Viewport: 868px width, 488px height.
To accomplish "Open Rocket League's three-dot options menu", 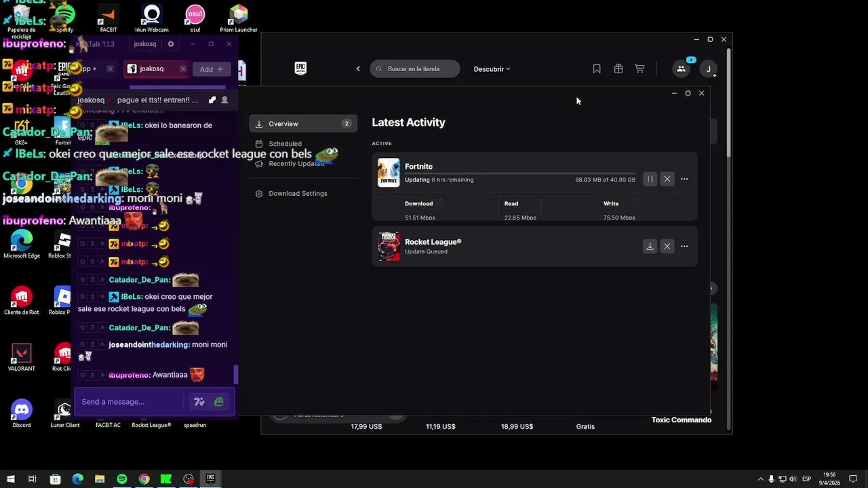I will tap(684, 246).
